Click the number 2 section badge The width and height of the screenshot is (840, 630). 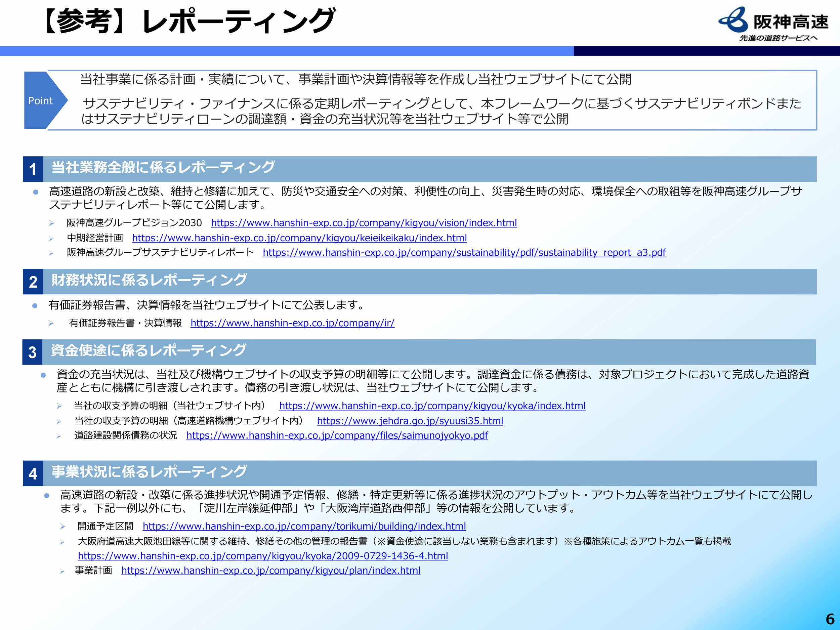[x=33, y=282]
